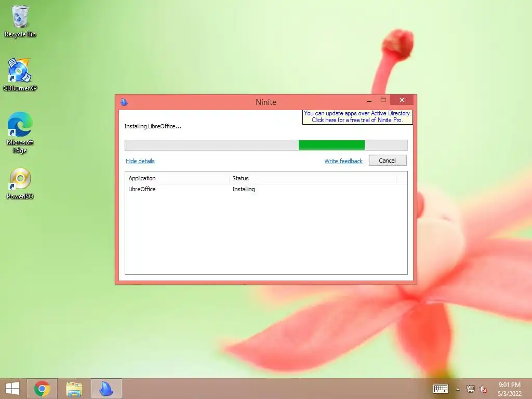Viewport: 532px width, 399px height.
Task: Select the PowerISO desktop shortcut
Action: coord(20,183)
